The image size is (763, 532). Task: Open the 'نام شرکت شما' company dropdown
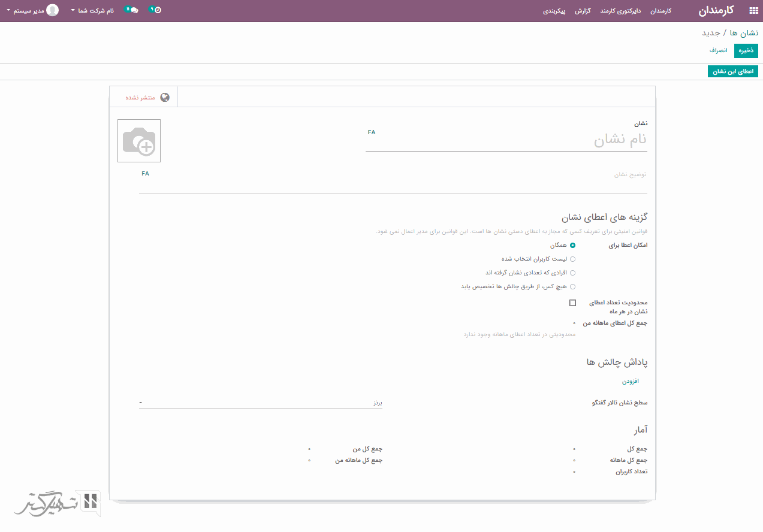pyautogui.click(x=92, y=11)
